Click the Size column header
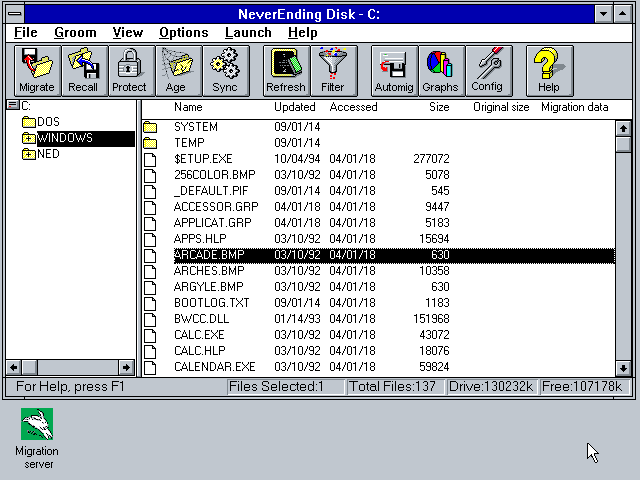The width and height of the screenshot is (640, 480). (439, 107)
